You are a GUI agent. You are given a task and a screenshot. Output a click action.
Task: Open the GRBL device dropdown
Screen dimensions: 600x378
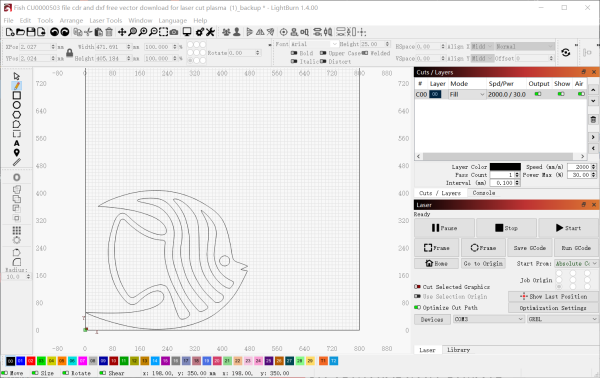pyautogui.click(x=562, y=319)
